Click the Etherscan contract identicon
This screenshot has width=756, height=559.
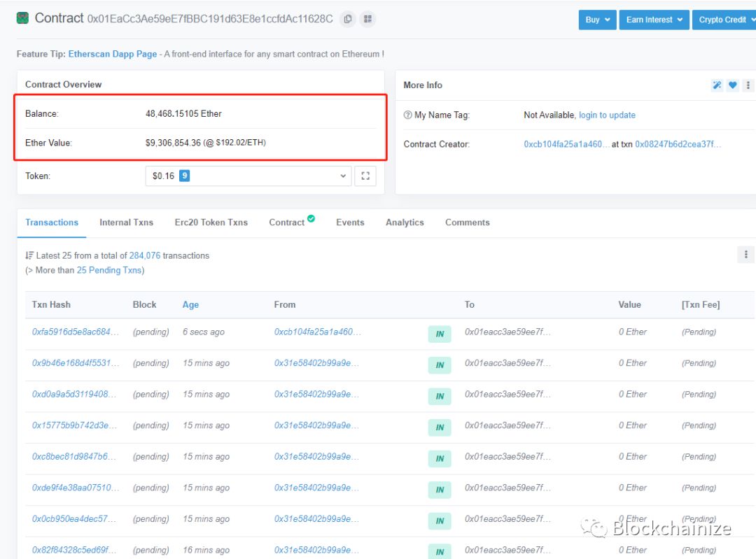point(22,18)
